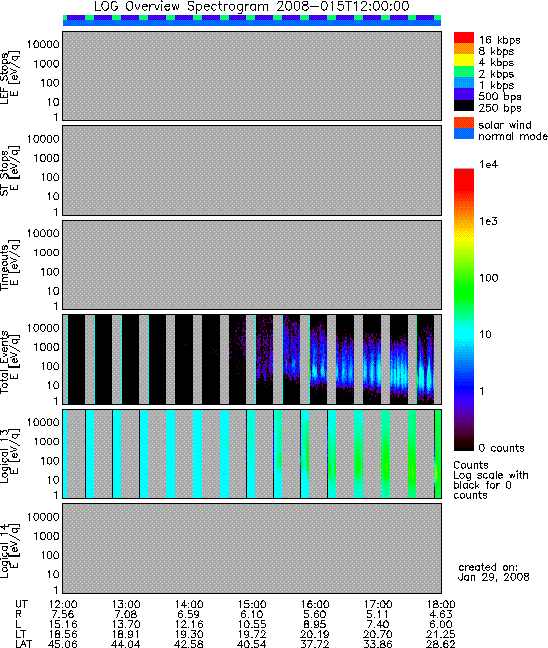Click the Timeouts spectrogram panel
This screenshot has height=648, width=548.
tap(252, 265)
